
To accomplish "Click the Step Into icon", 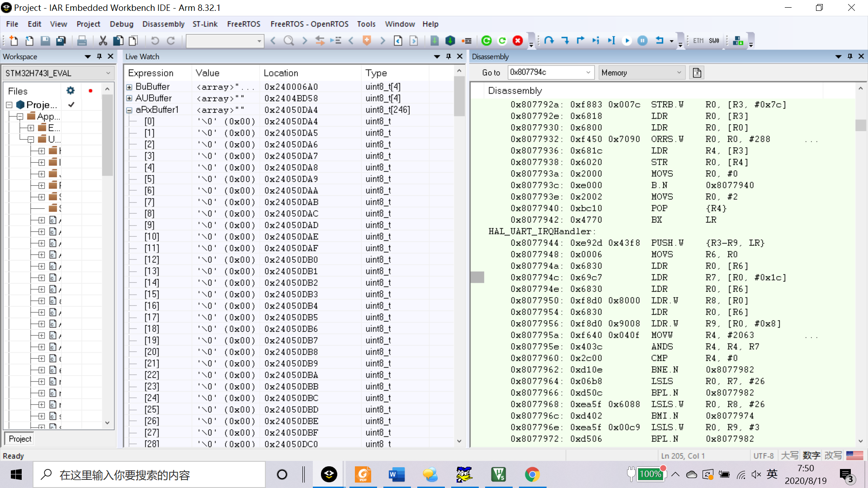I will point(565,41).
